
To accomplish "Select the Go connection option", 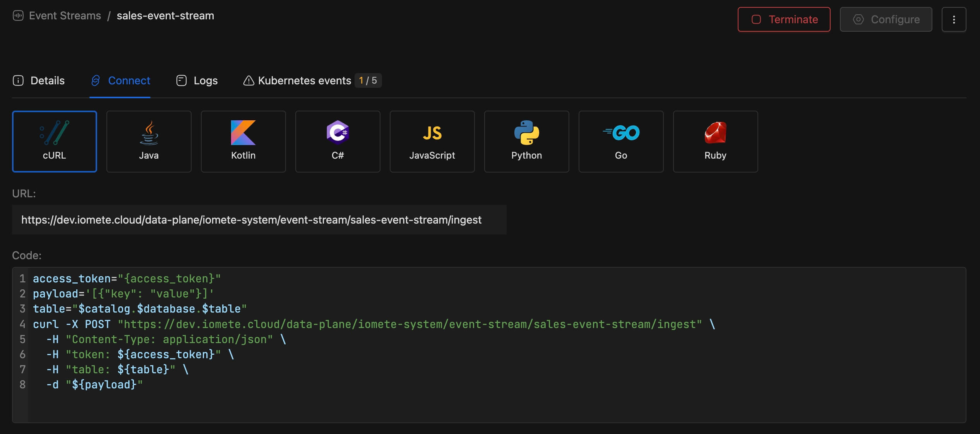I will (621, 141).
